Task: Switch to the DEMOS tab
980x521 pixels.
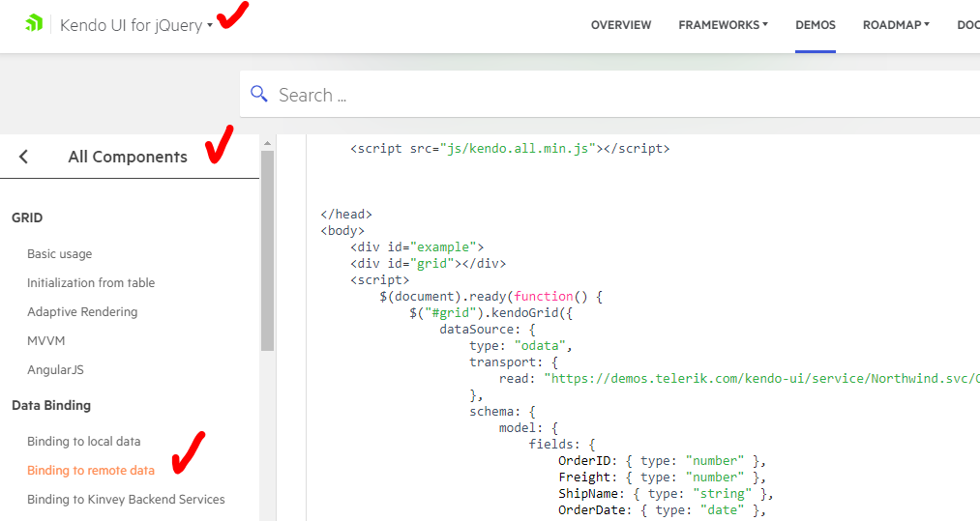Action: pos(816,25)
